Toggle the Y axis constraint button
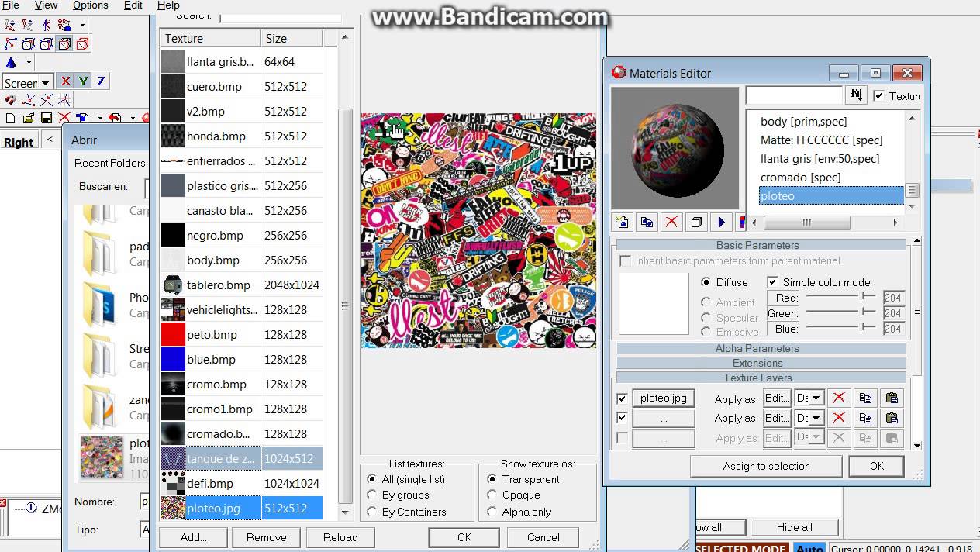This screenshot has height=552, width=980. [x=84, y=81]
